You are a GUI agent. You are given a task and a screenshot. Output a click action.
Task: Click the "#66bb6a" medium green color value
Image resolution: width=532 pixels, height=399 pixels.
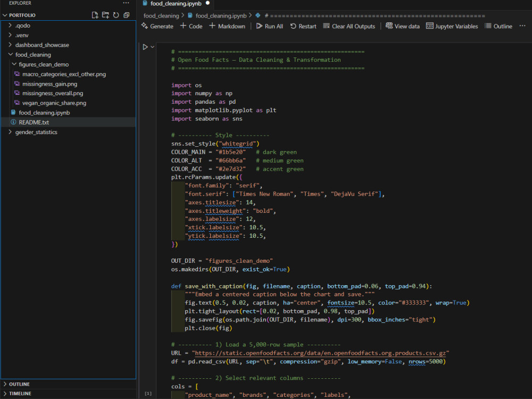click(230, 161)
